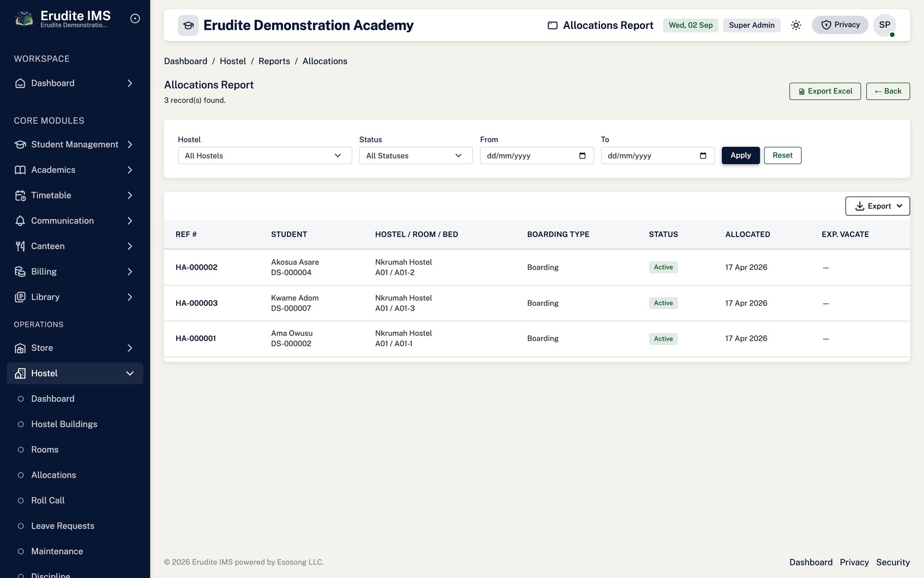Click reference HA-000003 in the table
Viewport: 924px width, 578px height.
tap(196, 303)
